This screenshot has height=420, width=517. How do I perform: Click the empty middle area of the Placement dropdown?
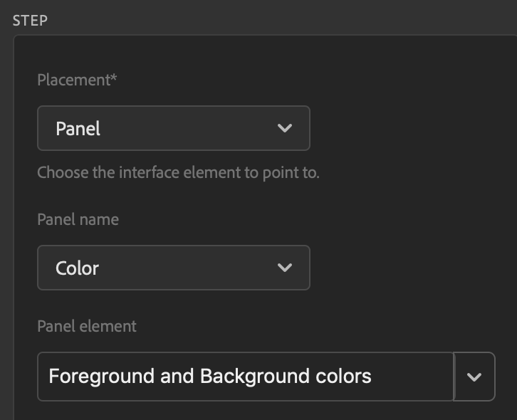coord(185,128)
